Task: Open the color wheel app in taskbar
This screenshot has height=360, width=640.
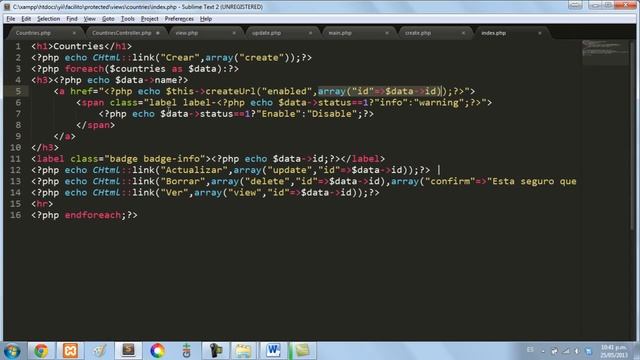Action: pos(158,351)
